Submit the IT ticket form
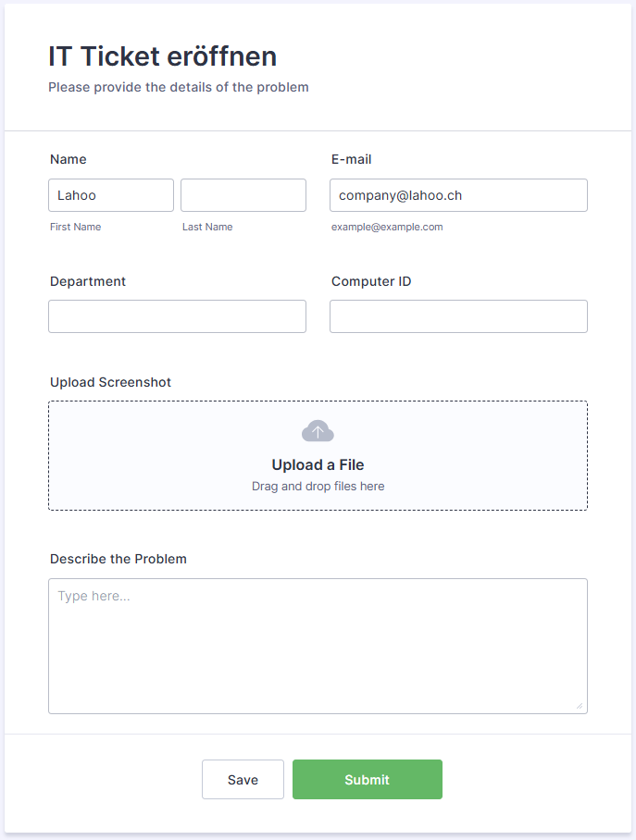This screenshot has width=636, height=840. click(368, 780)
